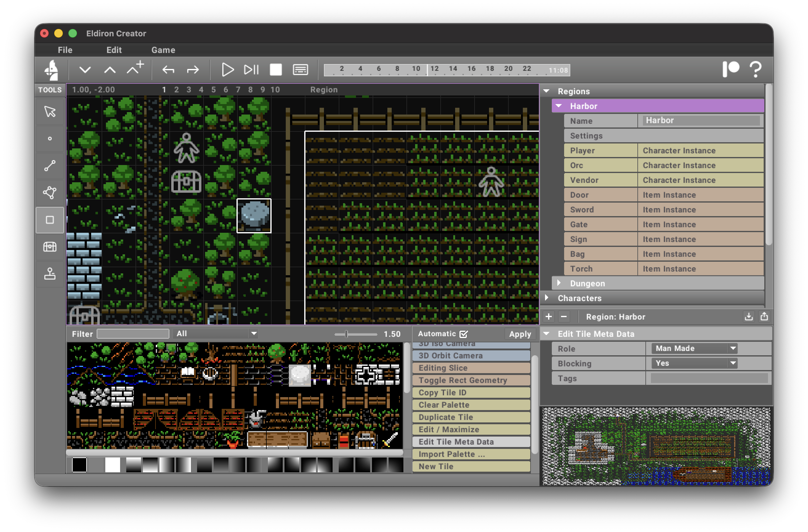Expand the Characters section

pyautogui.click(x=547, y=298)
